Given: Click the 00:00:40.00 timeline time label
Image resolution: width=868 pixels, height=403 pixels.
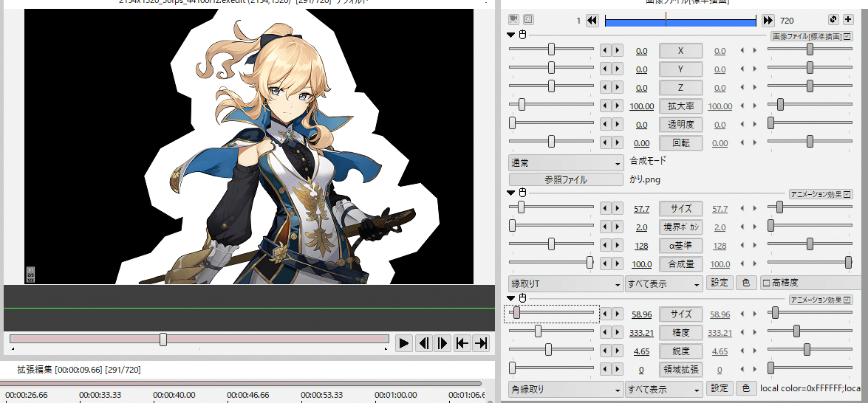Looking at the screenshot, I should (x=174, y=395).
